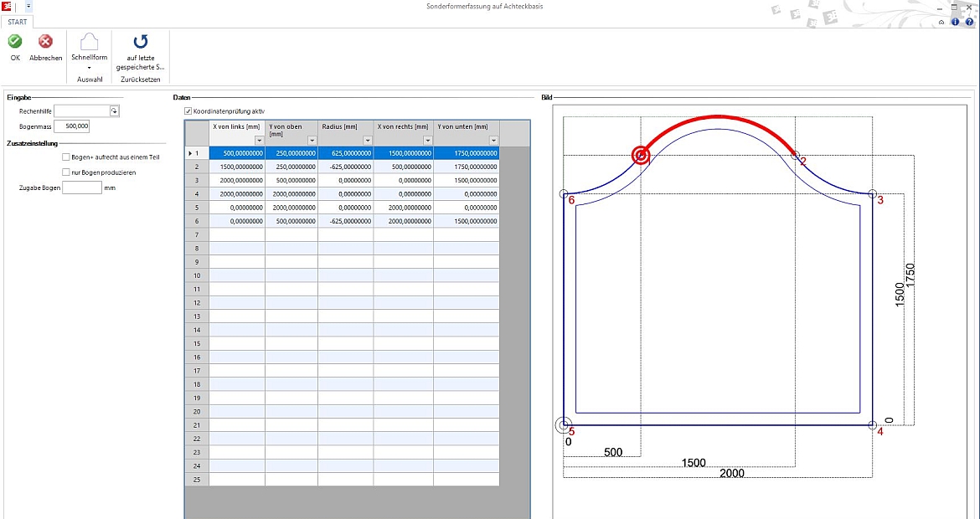This screenshot has width=980, height=519.
Task: Click the application logo icon in title bar
Action: [6, 7]
